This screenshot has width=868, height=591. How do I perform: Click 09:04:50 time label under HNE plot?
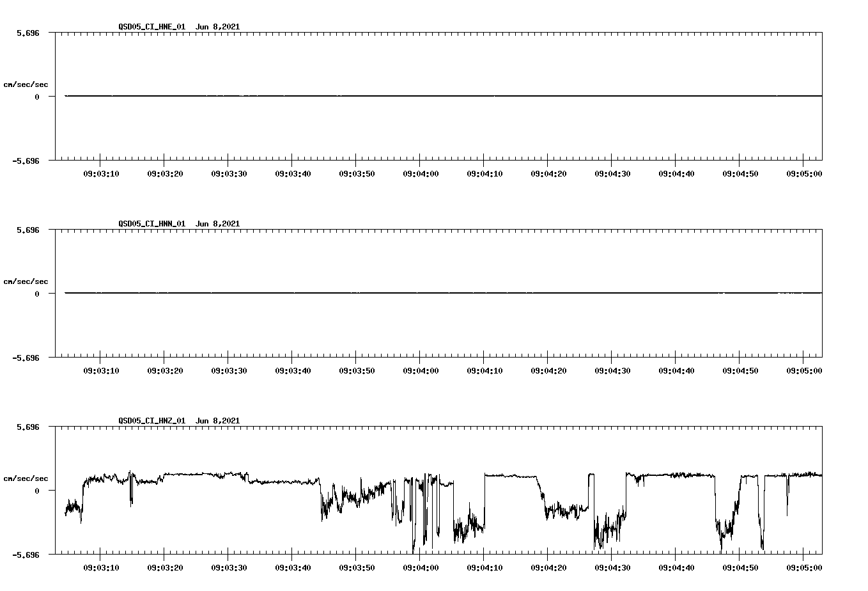(x=740, y=174)
